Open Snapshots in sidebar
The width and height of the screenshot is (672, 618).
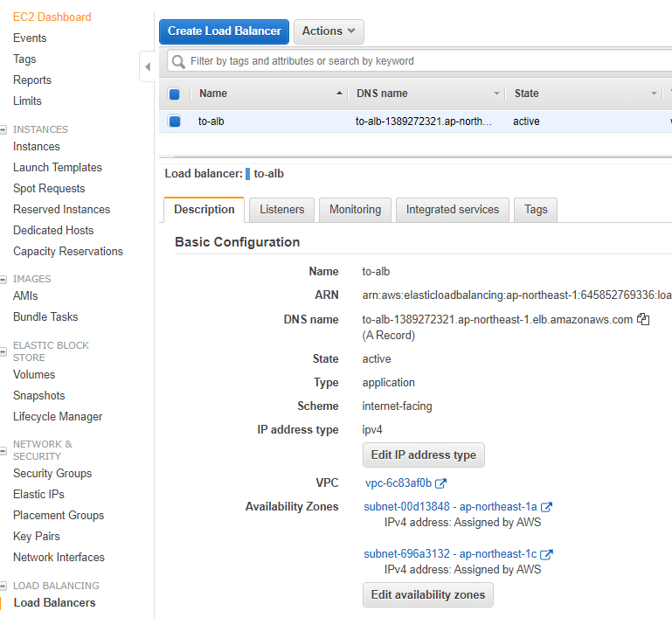point(39,396)
